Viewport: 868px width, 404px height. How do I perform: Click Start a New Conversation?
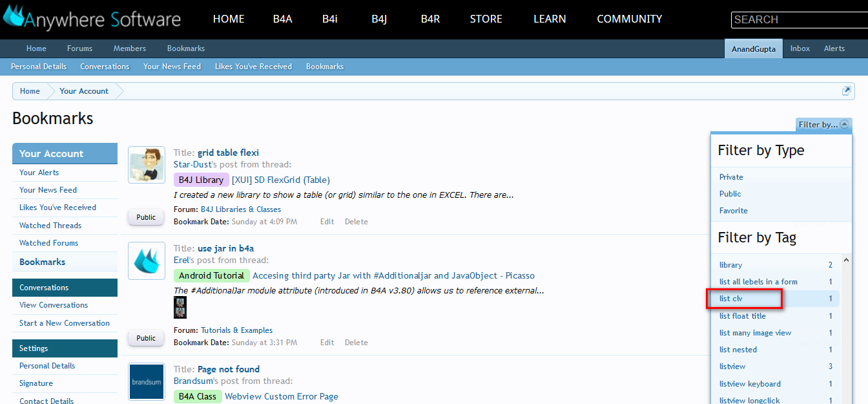pyautogui.click(x=65, y=323)
